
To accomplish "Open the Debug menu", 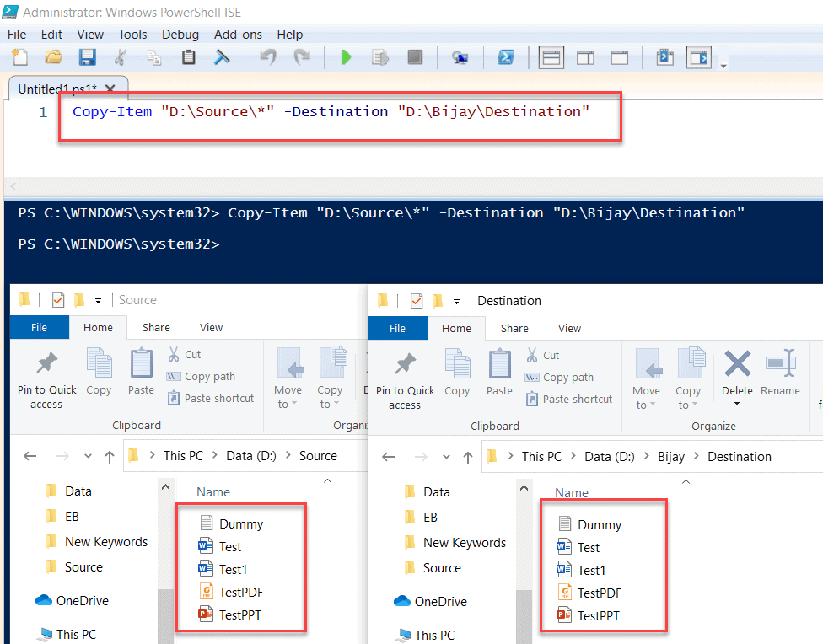I will tap(180, 35).
